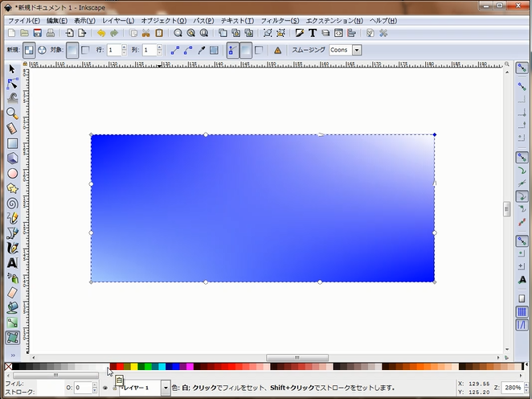Screen dimensions: 532x399
Task: Select the Text tool in toolbox
Action: point(13,262)
